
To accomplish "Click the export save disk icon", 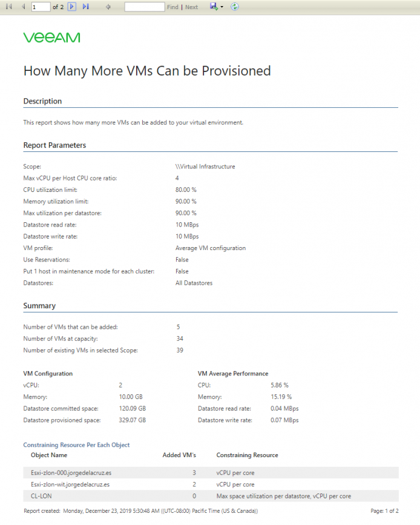I will click(214, 7).
